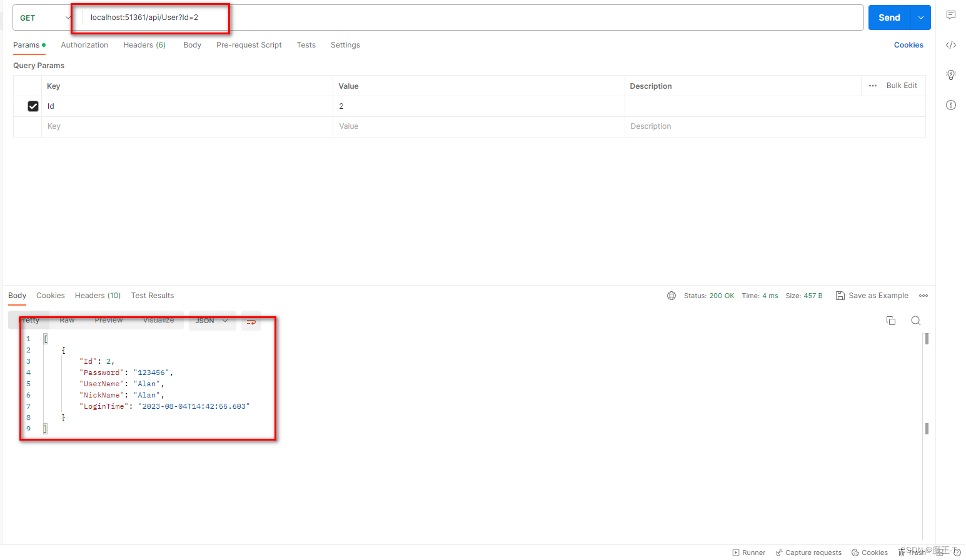Open Runner in the status bar

click(x=748, y=552)
